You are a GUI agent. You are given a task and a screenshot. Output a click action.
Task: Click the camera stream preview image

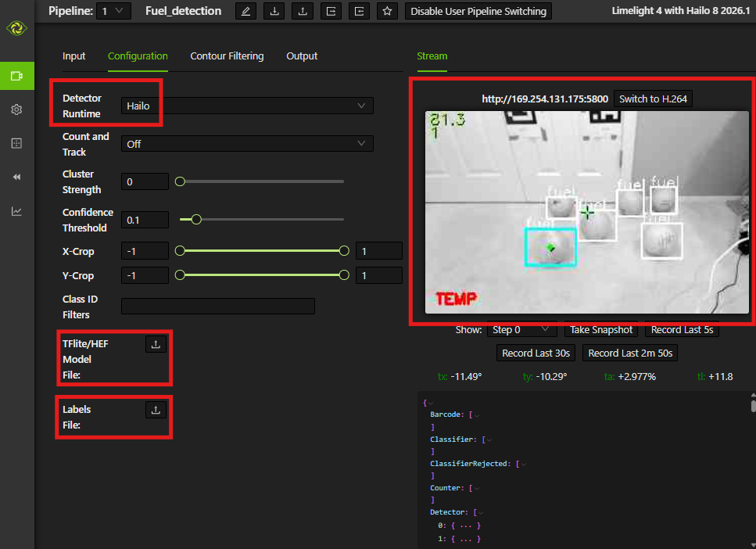[x=587, y=212]
